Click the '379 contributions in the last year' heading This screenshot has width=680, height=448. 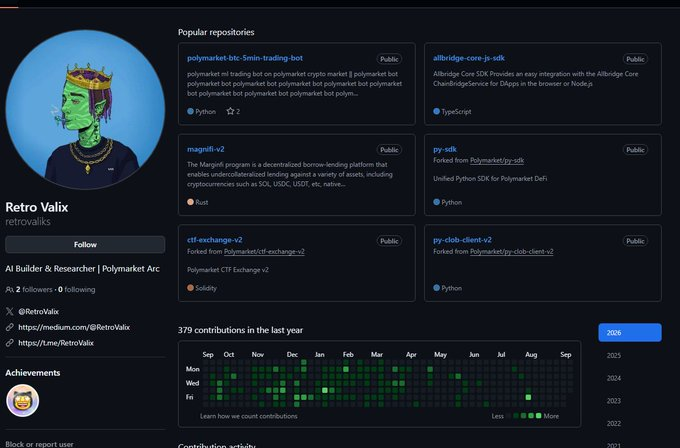click(240, 330)
